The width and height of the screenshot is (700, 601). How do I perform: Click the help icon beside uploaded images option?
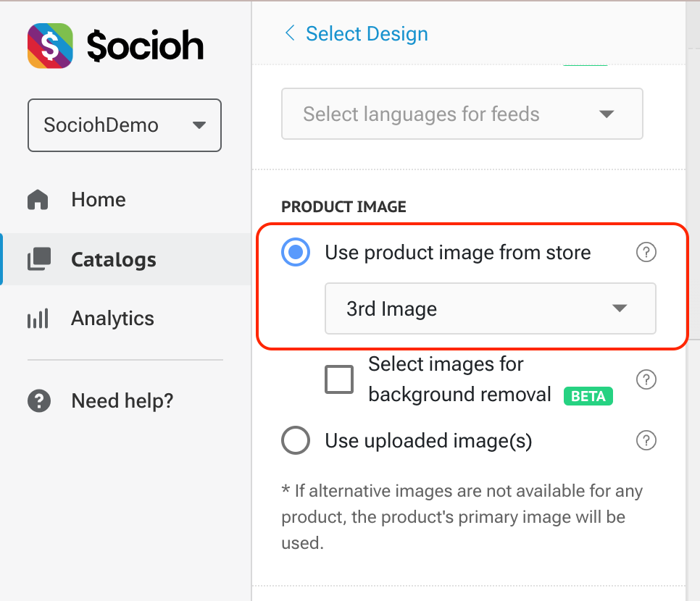click(x=646, y=440)
